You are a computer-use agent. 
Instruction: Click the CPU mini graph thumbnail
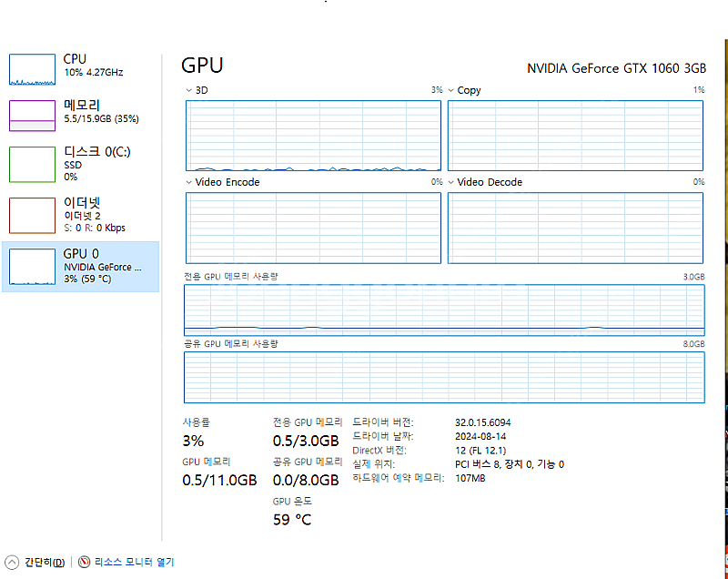(33, 68)
